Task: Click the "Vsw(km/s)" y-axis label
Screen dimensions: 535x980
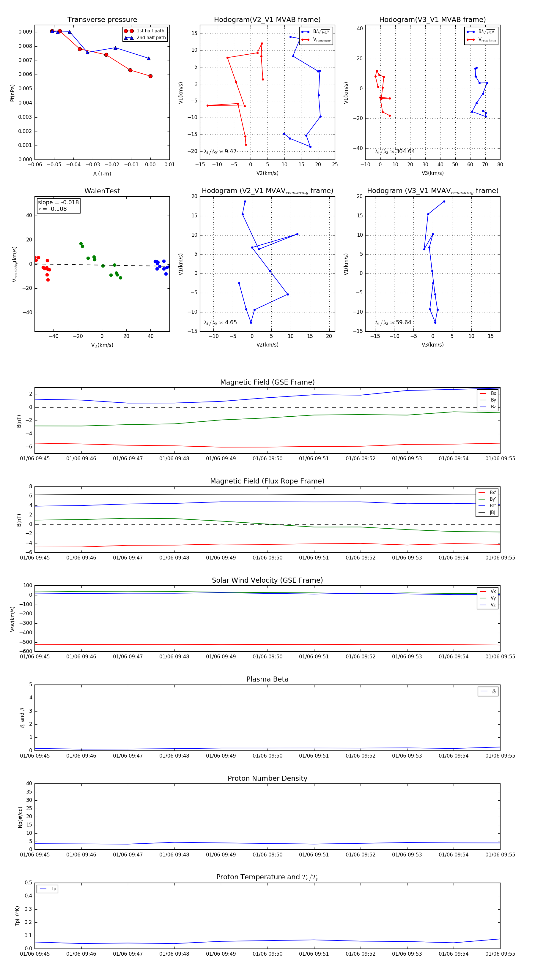Action: click(12, 619)
